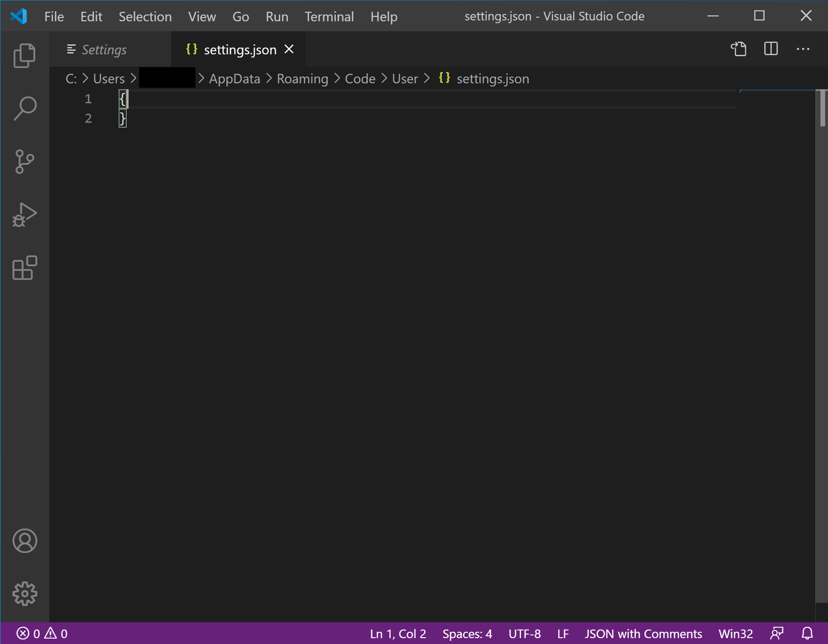Image resolution: width=828 pixels, height=644 pixels.
Task: Open the Edit menu
Action: 91,17
